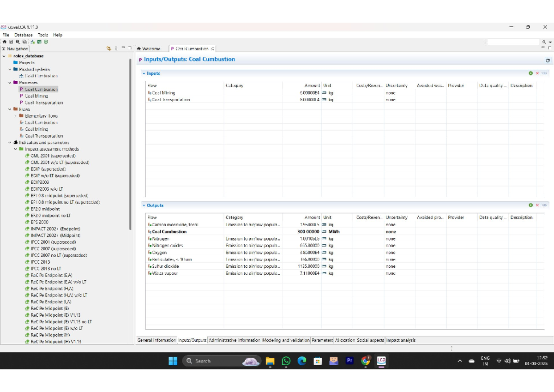The image size is (554, 392).
Task: Collapse the Product systems folder
Action: [10, 69]
